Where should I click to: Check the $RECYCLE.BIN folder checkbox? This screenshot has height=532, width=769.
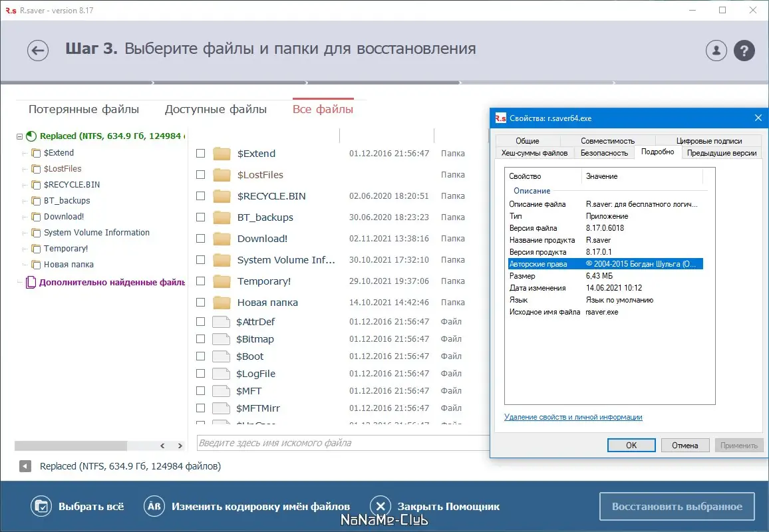201,196
